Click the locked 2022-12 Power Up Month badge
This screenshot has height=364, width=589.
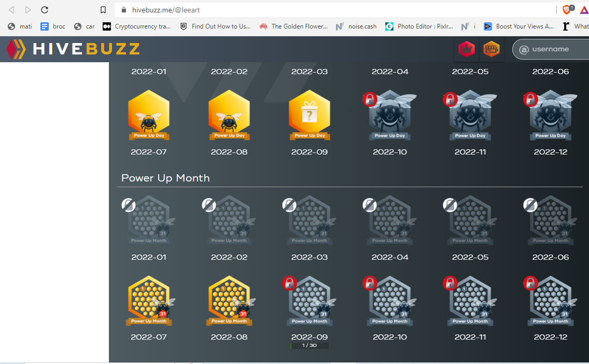click(x=551, y=301)
